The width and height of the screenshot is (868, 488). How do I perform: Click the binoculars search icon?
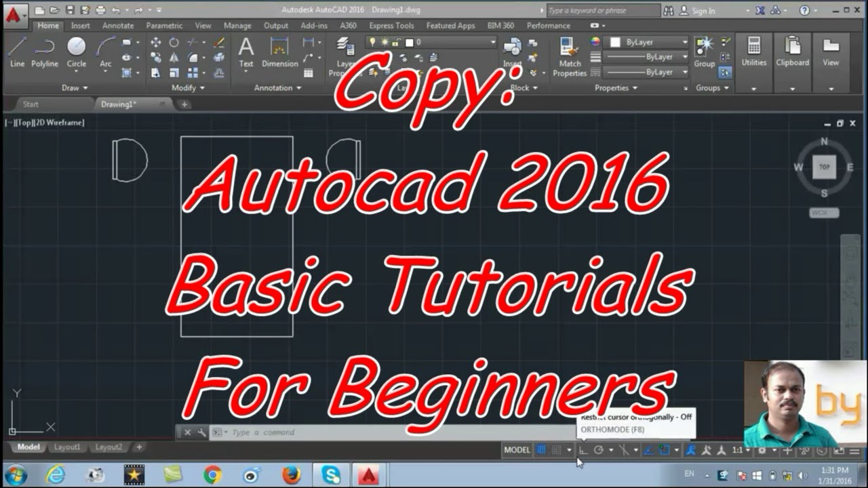click(669, 10)
